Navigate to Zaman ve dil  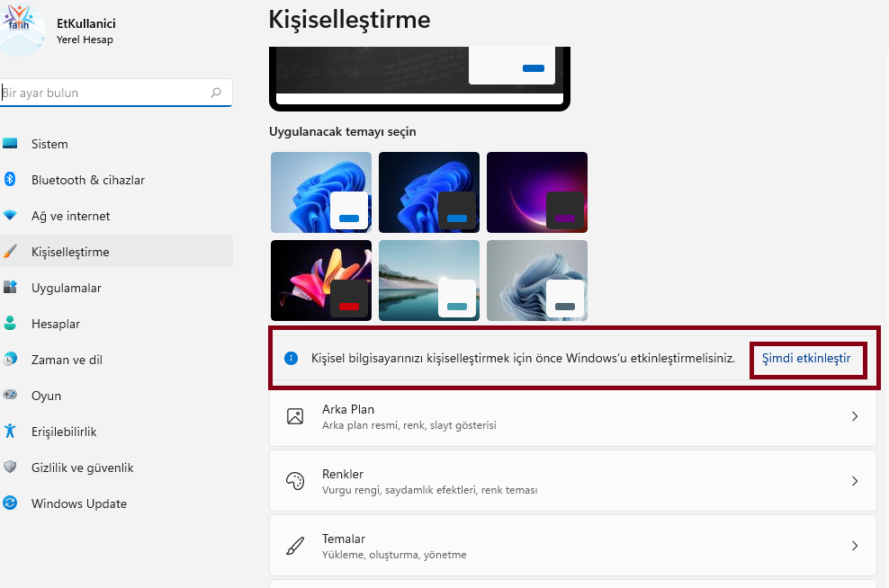pos(116,359)
